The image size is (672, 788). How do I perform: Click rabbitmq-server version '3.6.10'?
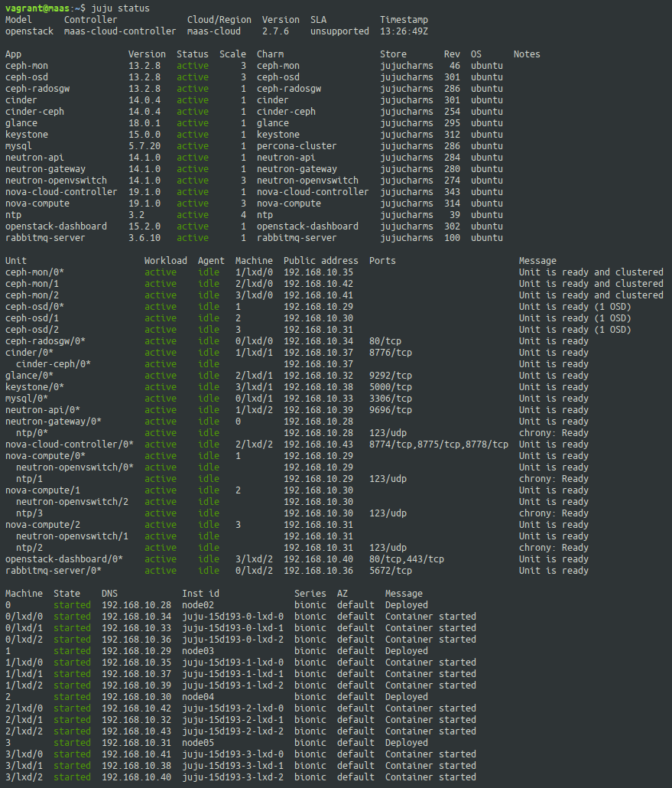click(x=144, y=238)
